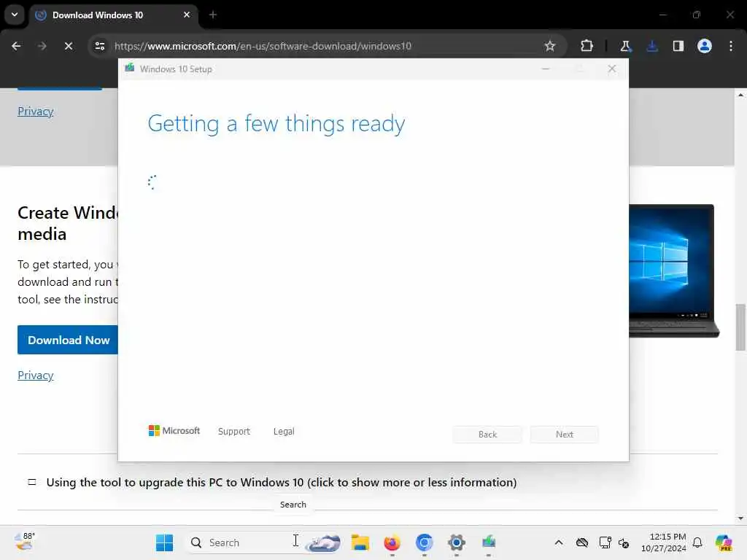The image size is (747, 560).
Task: Open site information icon in address bar
Action: 99,46
